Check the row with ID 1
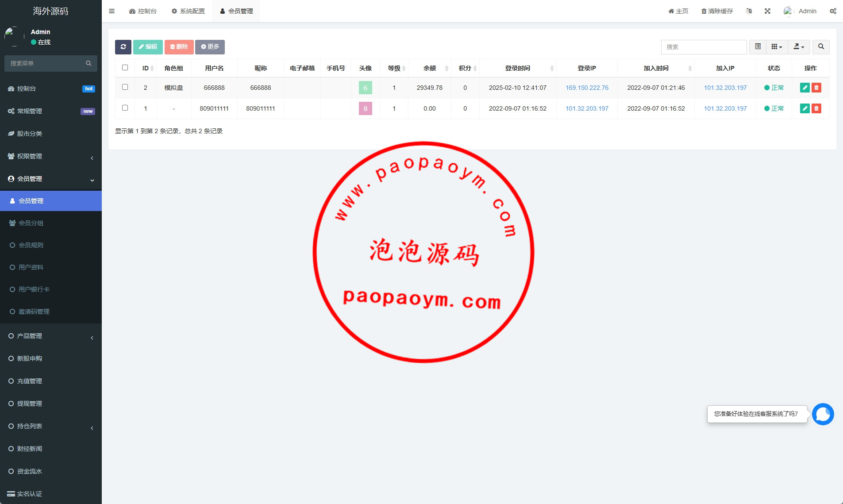Image resolution: width=843 pixels, height=504 pixels. coord(125,108)
